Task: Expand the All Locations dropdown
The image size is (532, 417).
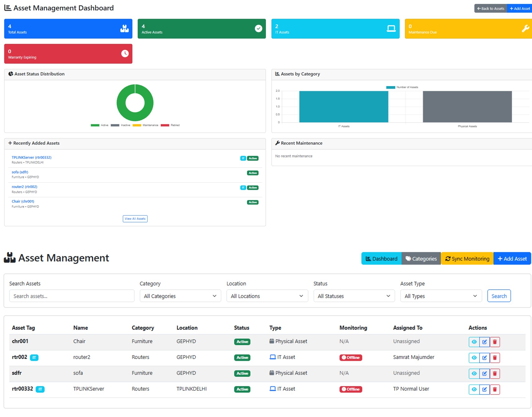Action: click(x=267, y=296)
